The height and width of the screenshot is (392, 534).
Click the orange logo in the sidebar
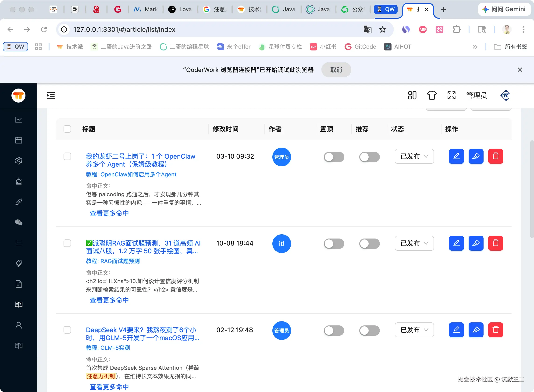[18, 96]
